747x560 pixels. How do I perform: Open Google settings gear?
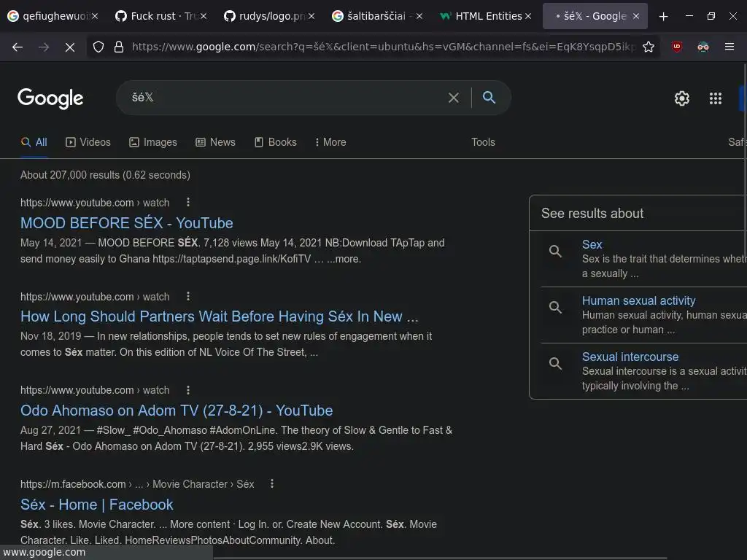(x=682, y=98)
